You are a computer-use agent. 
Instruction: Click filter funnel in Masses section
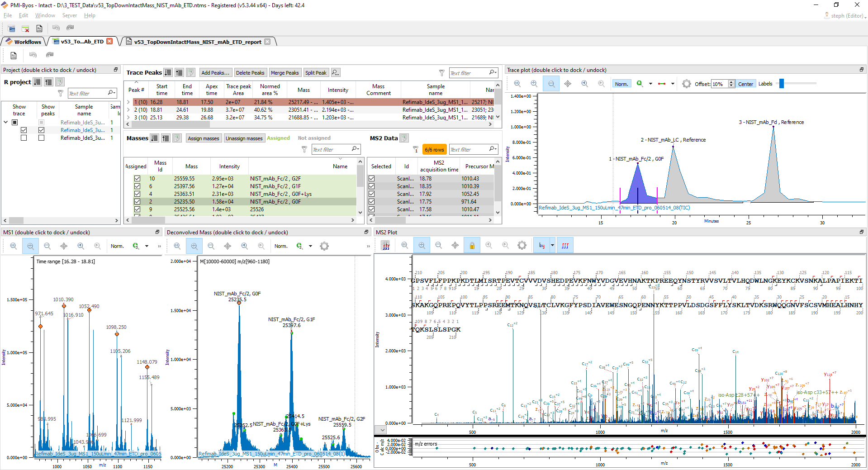[x=304, y=149]
